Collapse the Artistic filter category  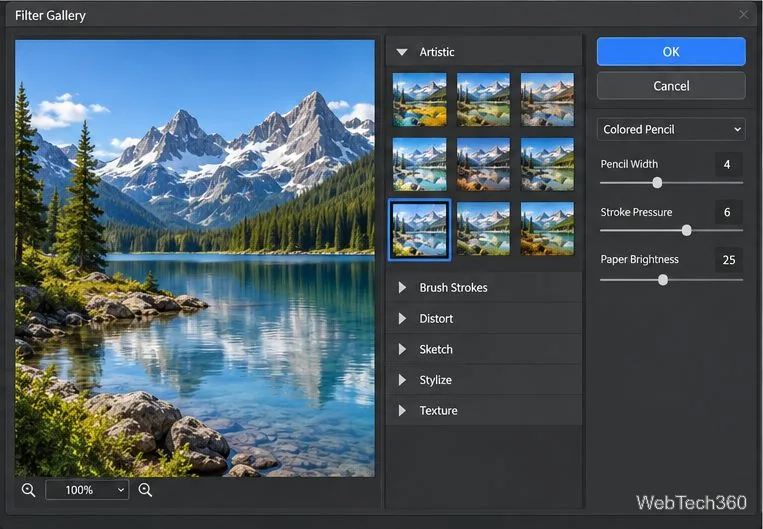[402, 52]
